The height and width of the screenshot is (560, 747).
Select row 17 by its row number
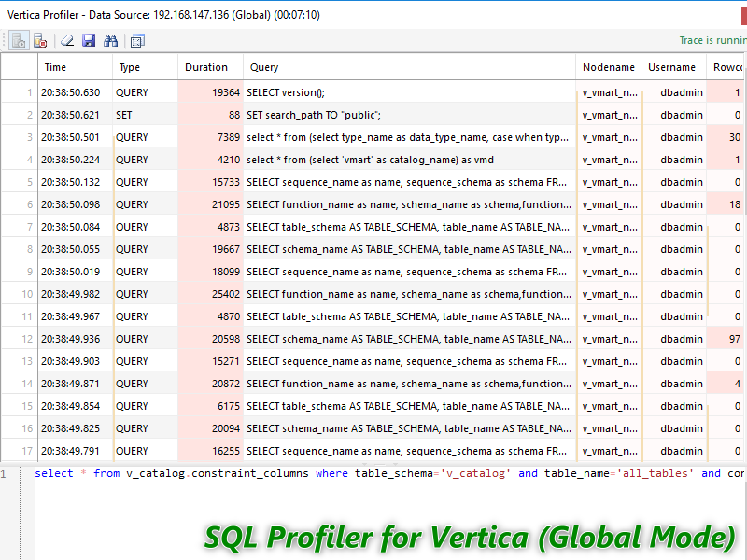[20, 451]
